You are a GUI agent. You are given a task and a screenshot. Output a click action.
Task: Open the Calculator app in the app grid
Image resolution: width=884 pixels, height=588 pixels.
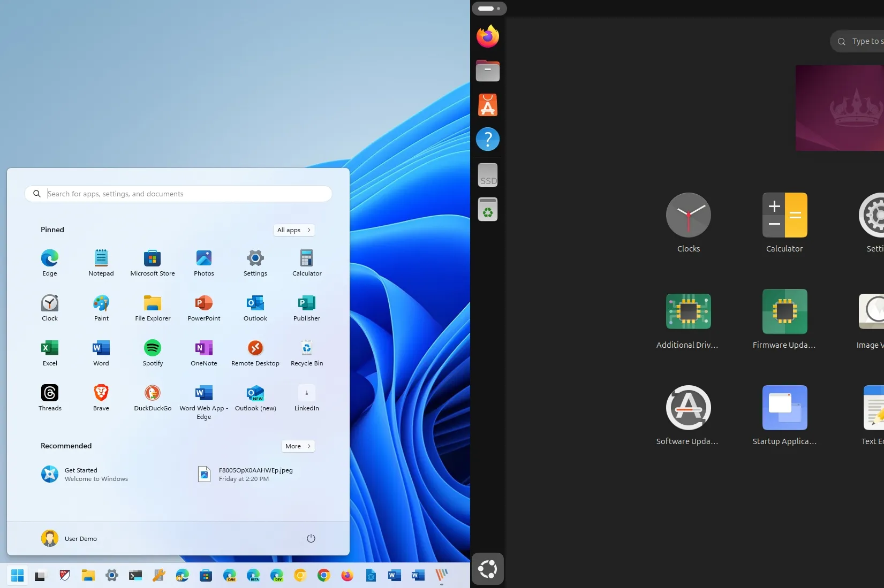point(784,222)
